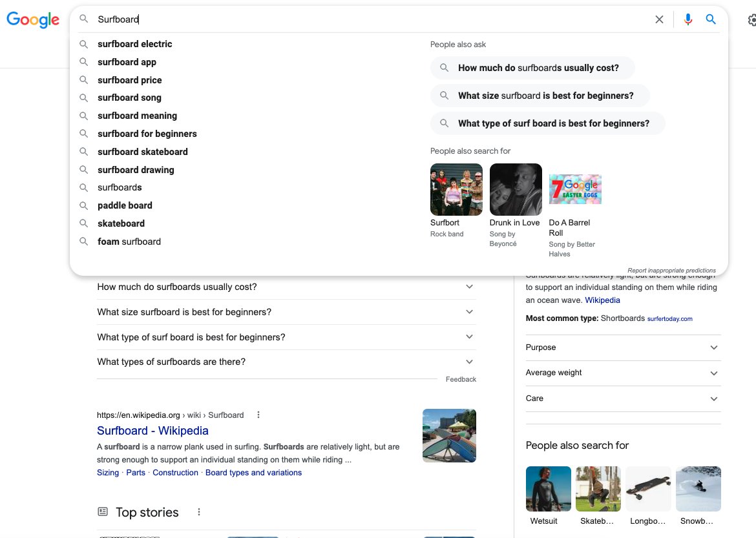This screenshot has width=756, height=538.
Task: Click the Feedback link below the questions
Action: point(461,379)
